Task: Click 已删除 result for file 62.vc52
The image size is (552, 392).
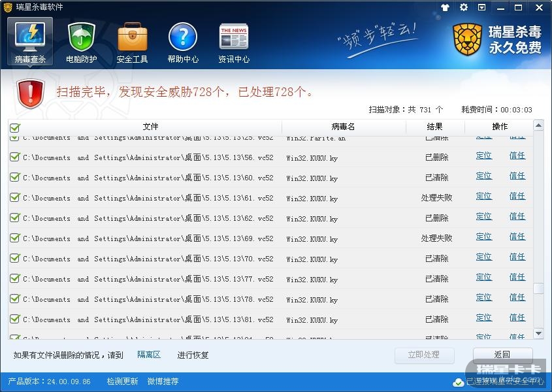Action: [436, 218]
